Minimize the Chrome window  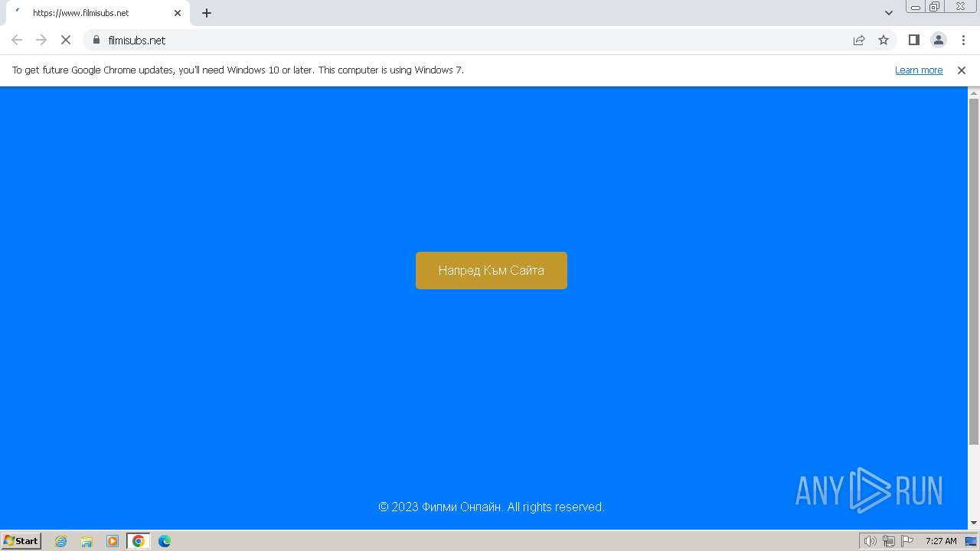click(916, 6)
